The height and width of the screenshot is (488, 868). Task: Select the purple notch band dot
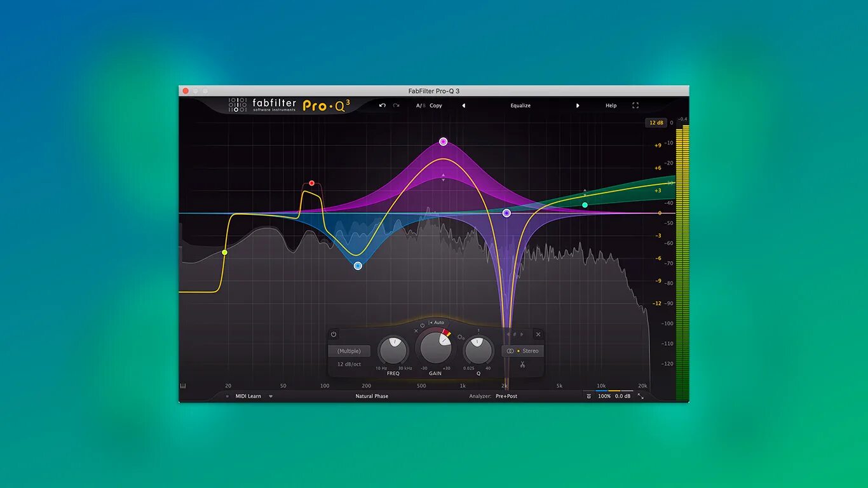tap(506, 213)
